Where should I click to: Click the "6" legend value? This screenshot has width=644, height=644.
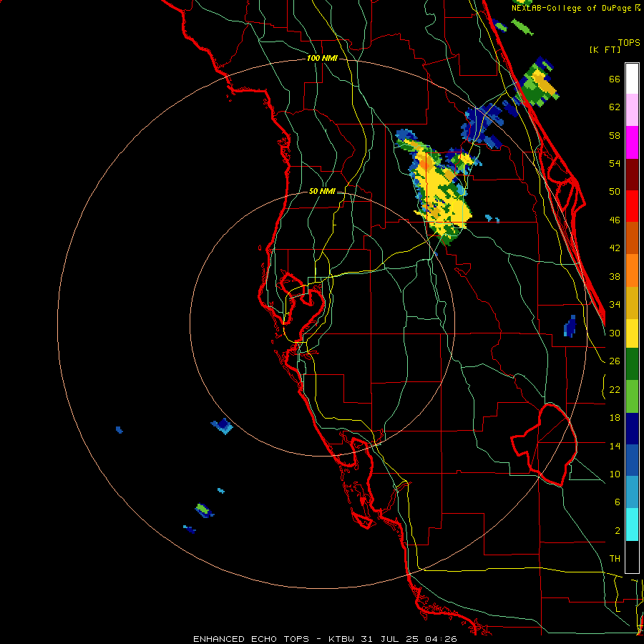(x=618, y=502)
